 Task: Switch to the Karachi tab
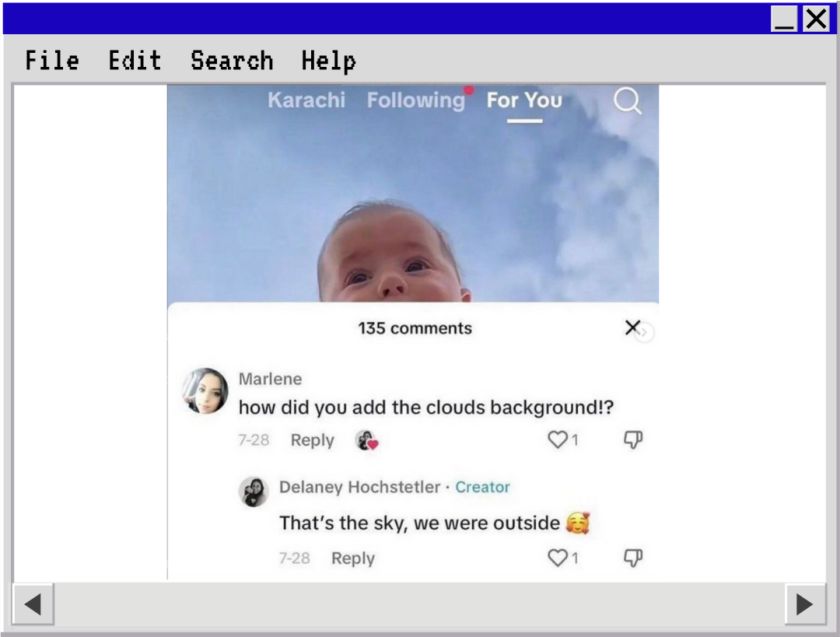tap(306, 100)
